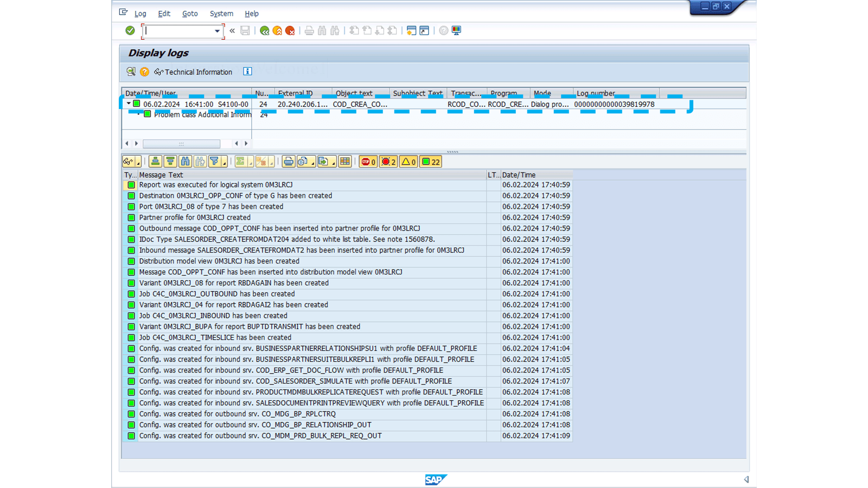Click the blue Information icon beside Technical Information

247,72
